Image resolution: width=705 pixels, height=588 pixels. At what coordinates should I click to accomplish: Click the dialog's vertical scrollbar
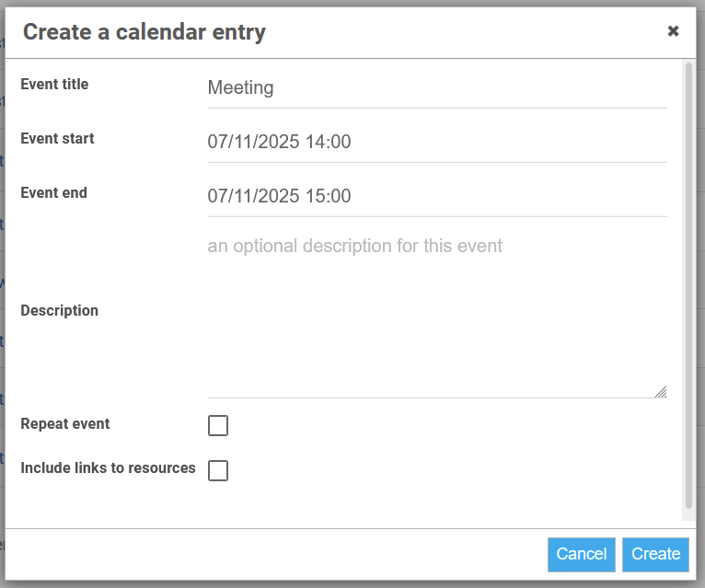(688, 286)
